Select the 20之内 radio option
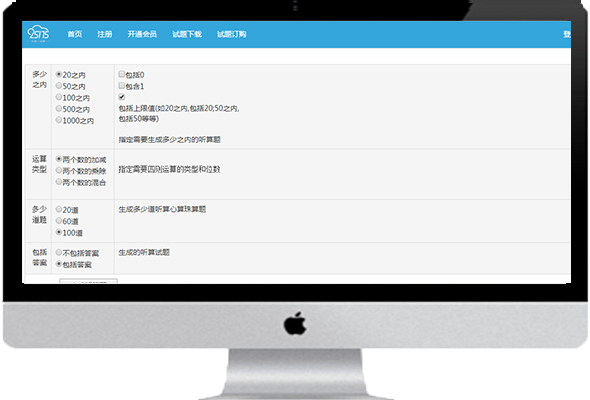590x400 pixels. [59, 75]
